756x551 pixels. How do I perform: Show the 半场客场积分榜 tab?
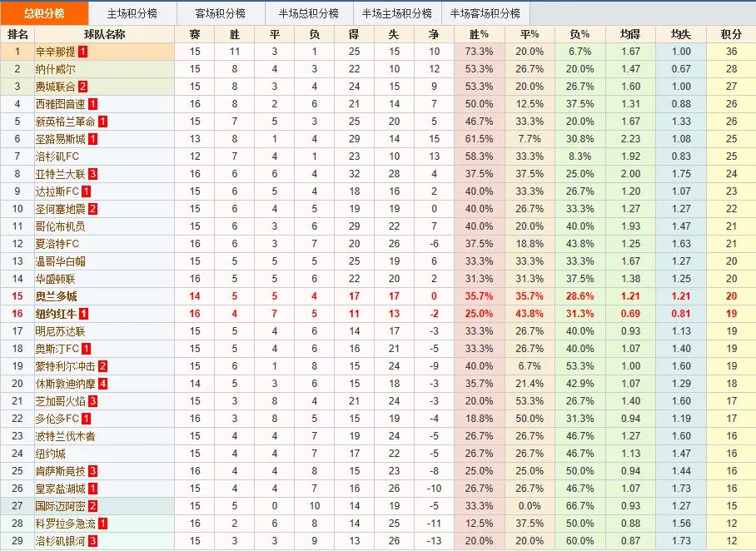(x=485, y=13)
